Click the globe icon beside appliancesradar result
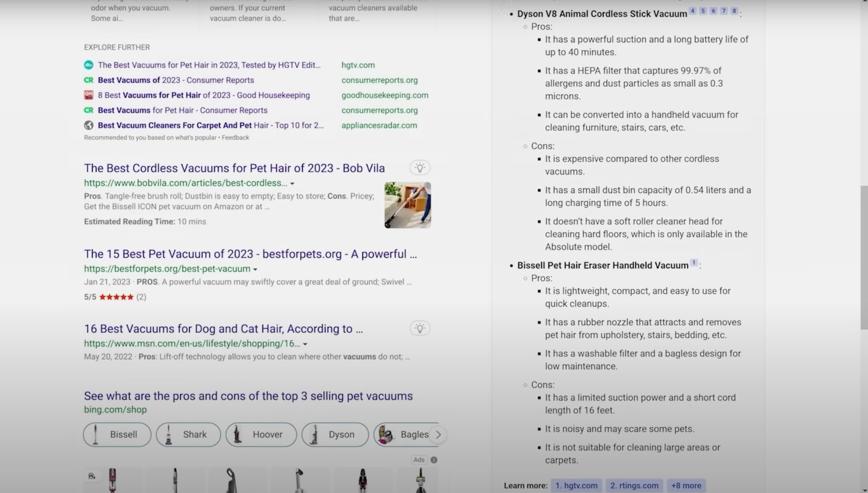The height and width of the screenshot is (493, 868). click(88, 125)
